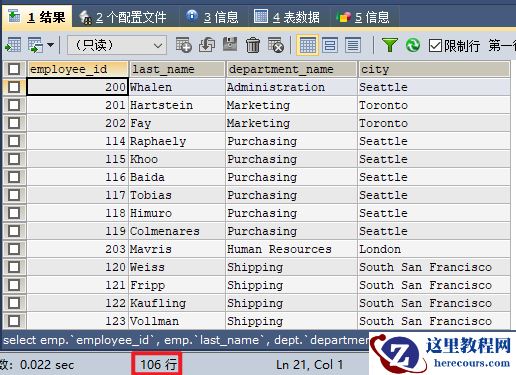Click the executed select query text bar

tap(186, 340)
